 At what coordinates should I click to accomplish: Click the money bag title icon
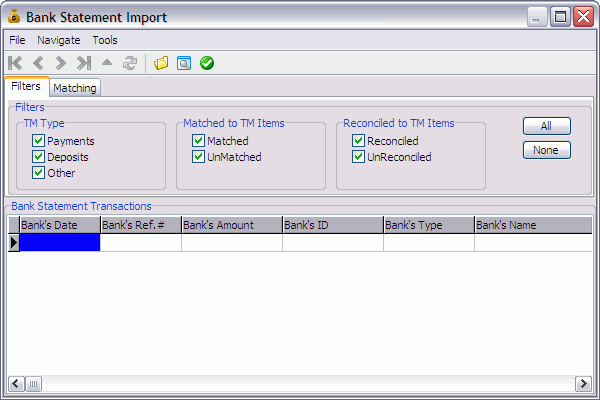(14, 16)
